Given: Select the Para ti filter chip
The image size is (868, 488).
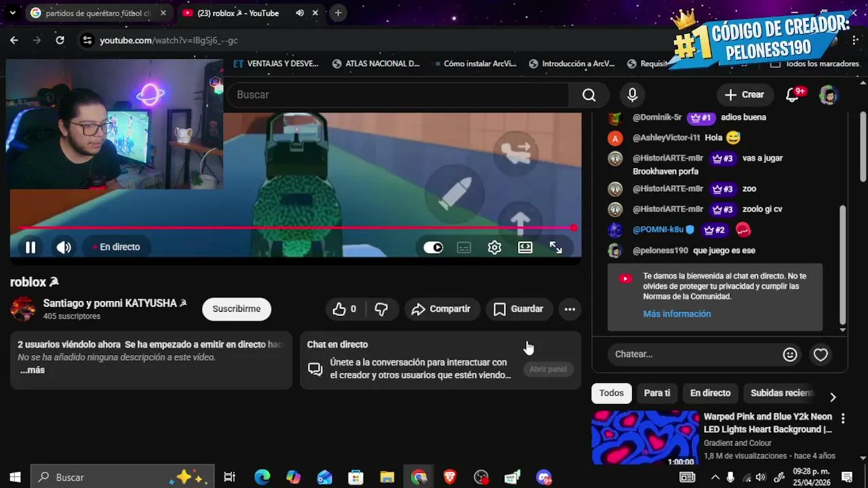Looking at the screenshot, I should (x=656, y=393).
